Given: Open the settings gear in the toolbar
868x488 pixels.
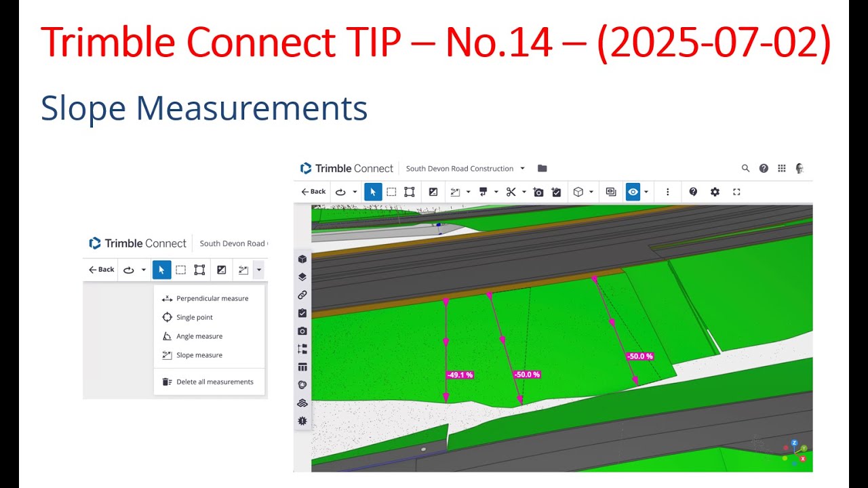Looking at the screenshot, I should pyautogui.click(x=715, y=192).
